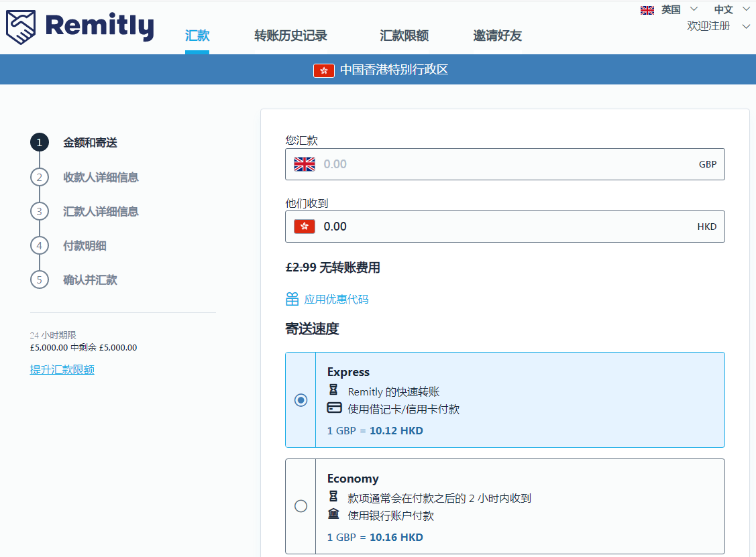Click the bank icon under Economy
This screenshot has height=557, width=756.
click(333, 515)
